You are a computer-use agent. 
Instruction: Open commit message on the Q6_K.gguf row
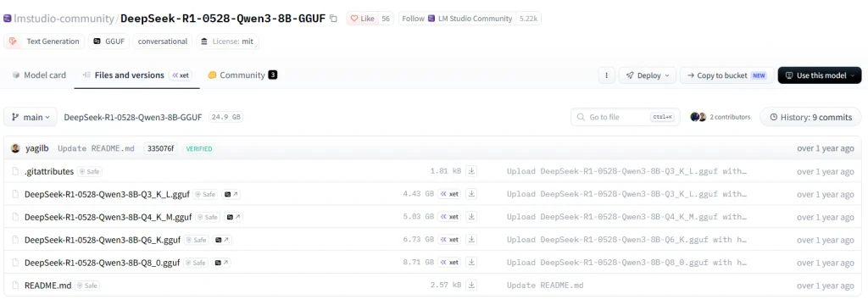(627, 240)
